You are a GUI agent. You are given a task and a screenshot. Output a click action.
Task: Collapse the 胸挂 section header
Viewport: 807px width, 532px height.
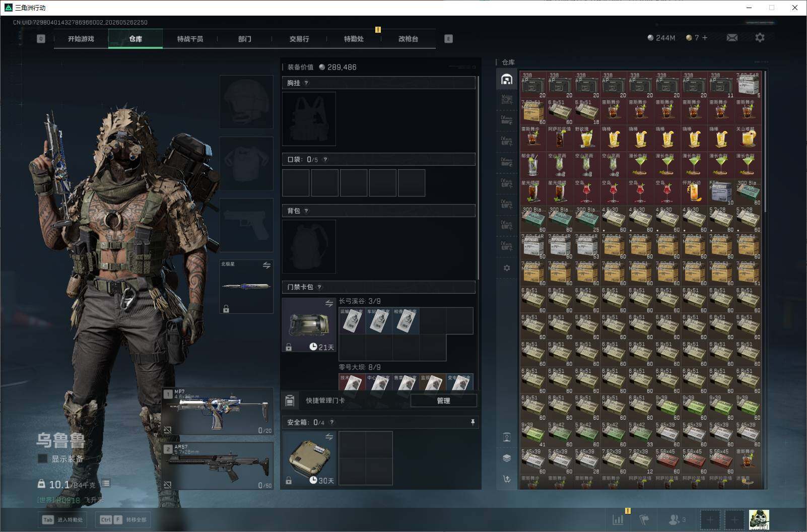coord(378,83)
